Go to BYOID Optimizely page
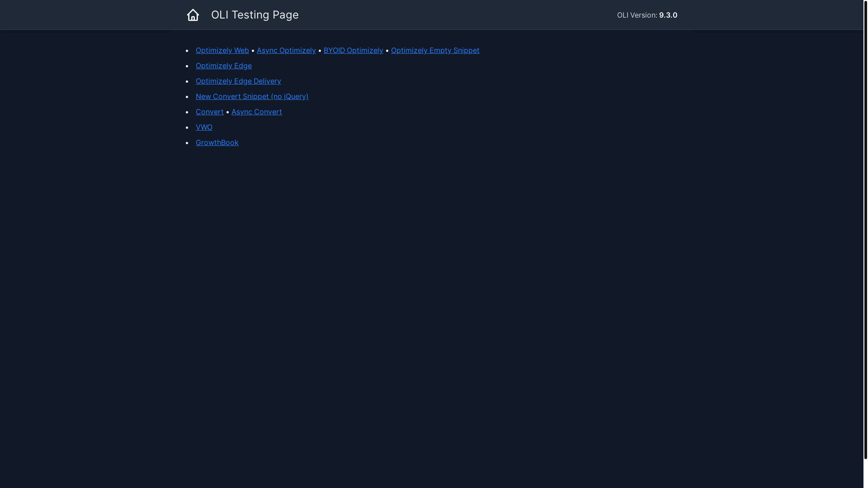Screen dimensions: 868x488 tap(354, 50)
